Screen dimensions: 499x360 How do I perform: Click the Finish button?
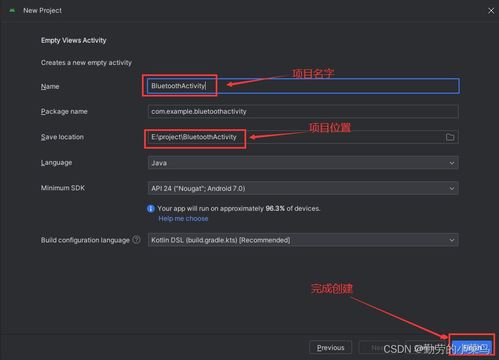click(472, 348)
